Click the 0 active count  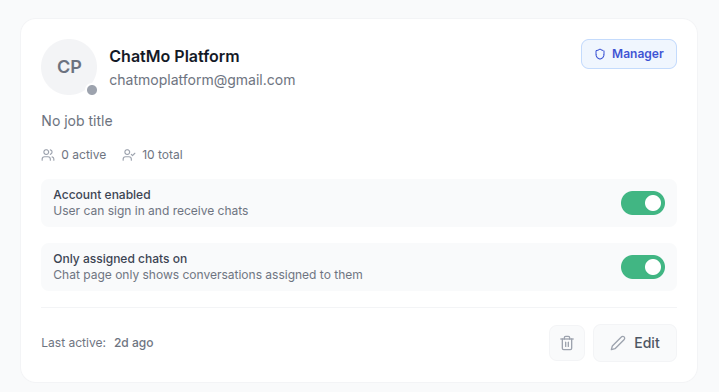click(83, 155)
